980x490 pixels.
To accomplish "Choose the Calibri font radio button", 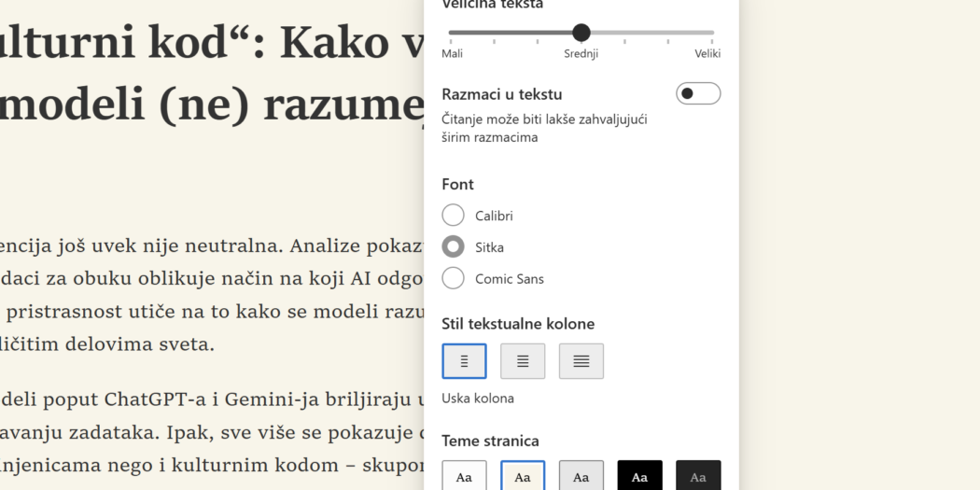I will point(454,216).
